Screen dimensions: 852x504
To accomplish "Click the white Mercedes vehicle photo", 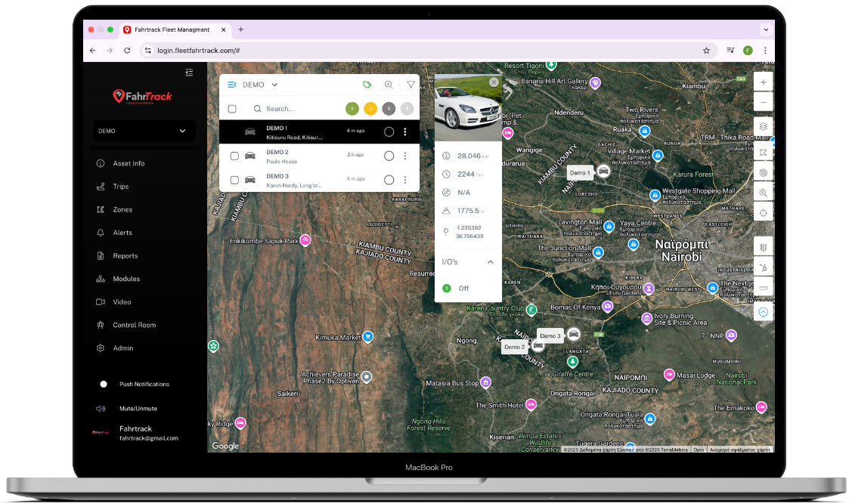I will [x=468, y=107].
